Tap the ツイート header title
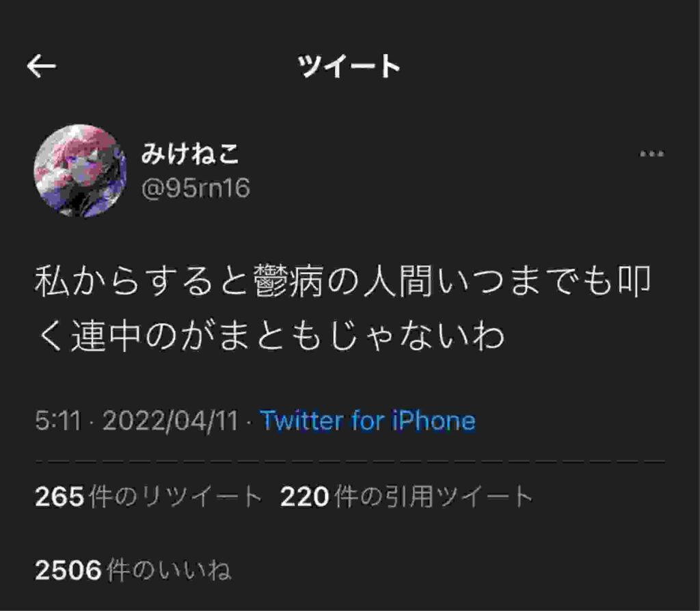700x611 pixels. [x=349, y=66]
